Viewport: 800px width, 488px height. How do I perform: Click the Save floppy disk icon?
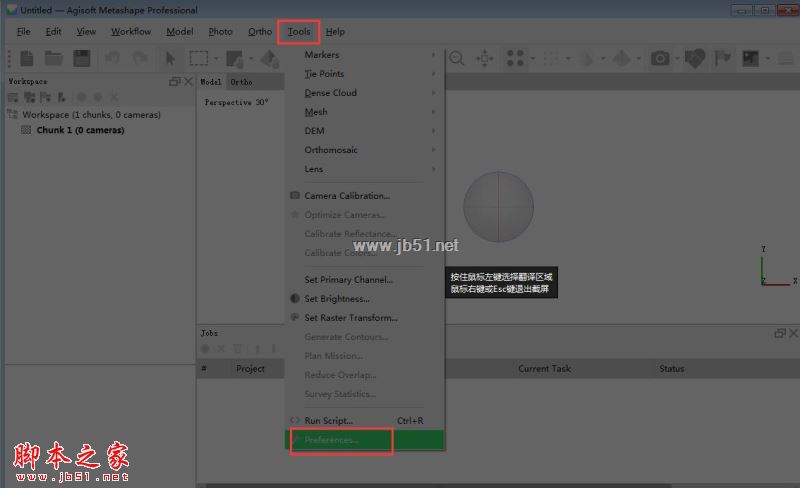[82, 59]
